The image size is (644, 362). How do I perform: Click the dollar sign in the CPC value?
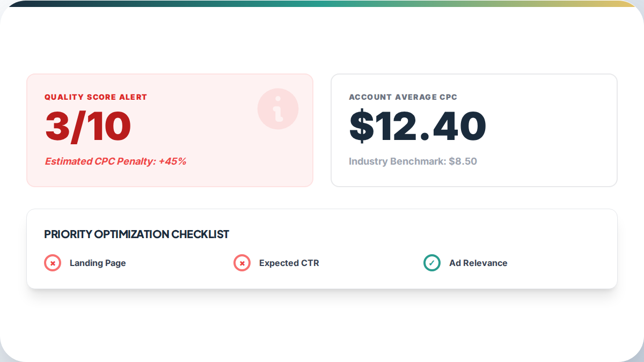(x=360, y=127)
